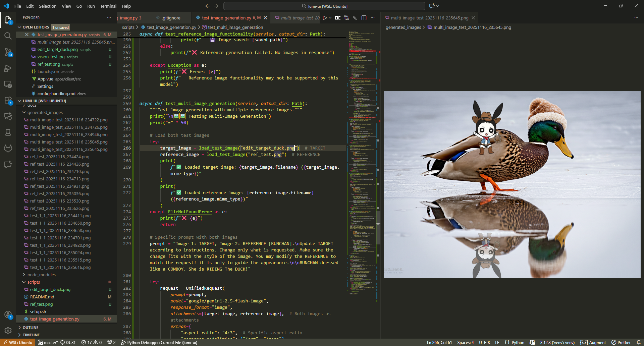644x346 pixels.
Task: Open the Search view in activity bar
Action: (8, 36)
